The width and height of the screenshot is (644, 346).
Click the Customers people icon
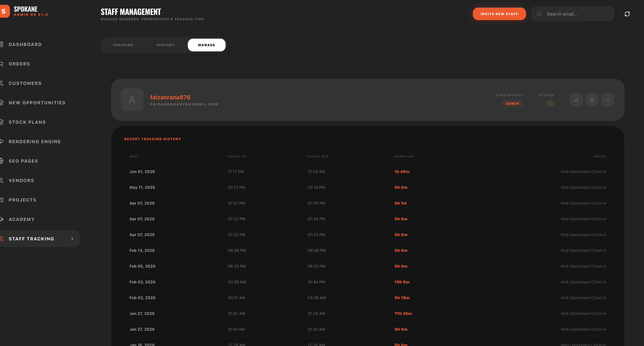pyautogui.click(x=2, y=83)
